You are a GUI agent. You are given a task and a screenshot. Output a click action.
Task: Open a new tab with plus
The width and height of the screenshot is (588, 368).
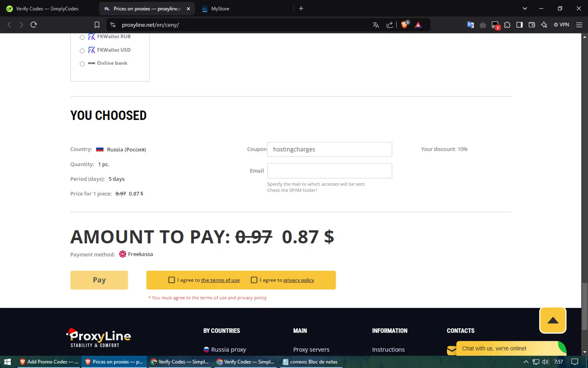pyautogui.click(x=301, y=8)
